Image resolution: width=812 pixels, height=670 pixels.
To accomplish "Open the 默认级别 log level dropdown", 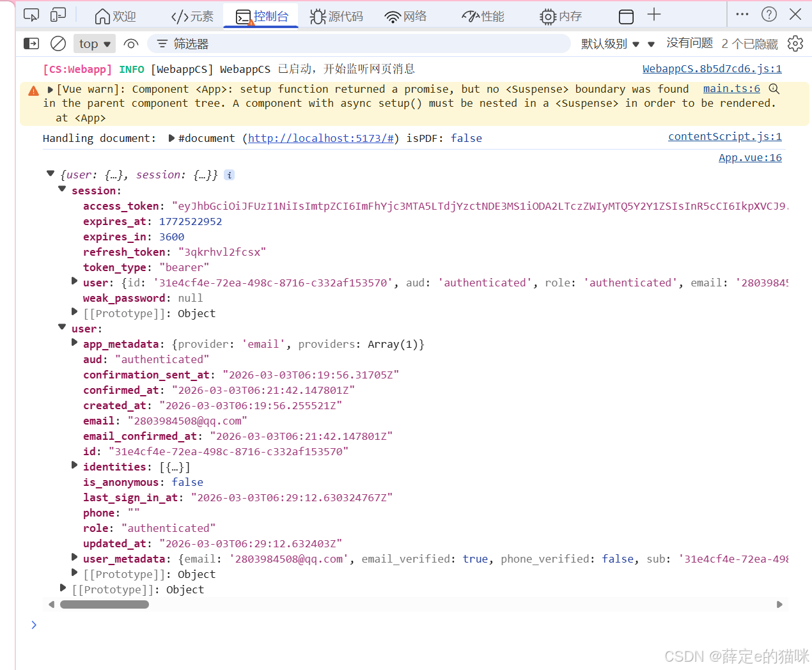I will pyautogui.click(x=610, y=43).
